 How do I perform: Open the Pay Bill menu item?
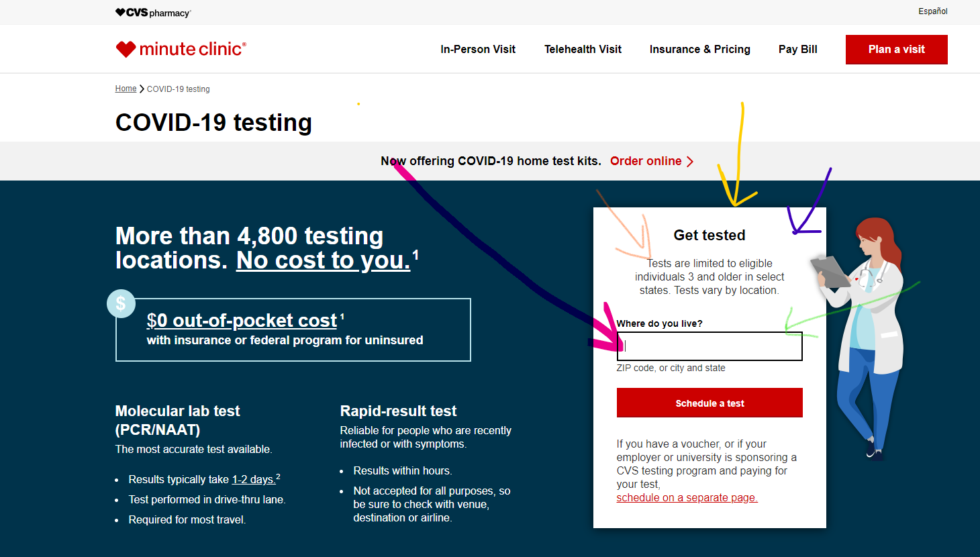tap(798, 49)
